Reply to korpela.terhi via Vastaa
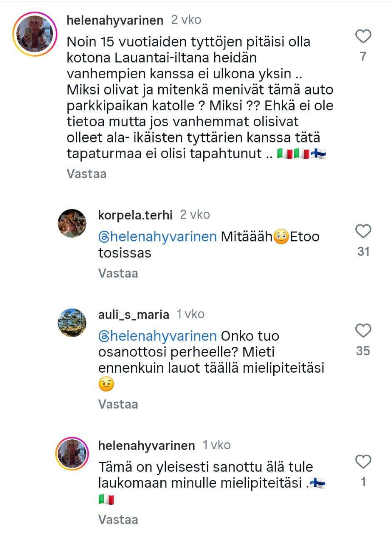Image resolution: width=392 pixels, height=533 pixels. (118, 273)
